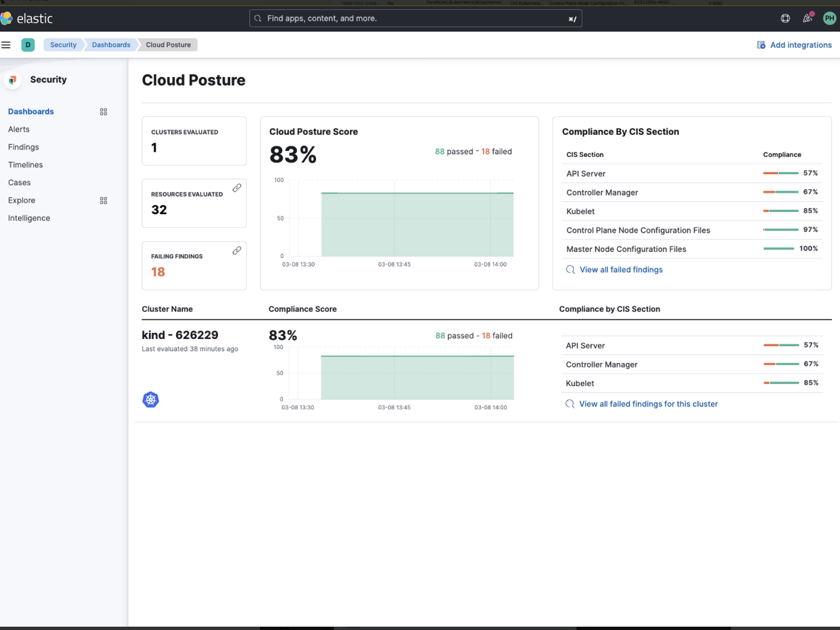Select Alerts in the Security sidebar
The width and height of the screenshot is (840, 630).
coord(19,129)
